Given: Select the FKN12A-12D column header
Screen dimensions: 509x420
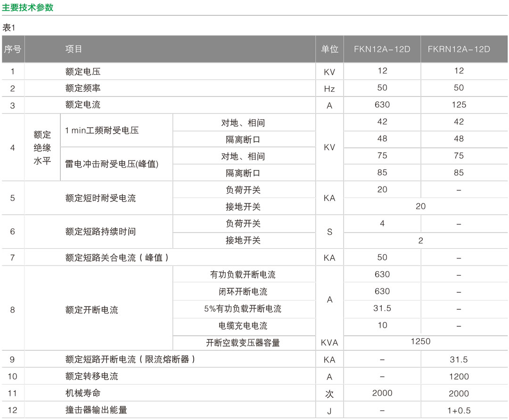Looking at the screenshot, I should coord(382,49).
